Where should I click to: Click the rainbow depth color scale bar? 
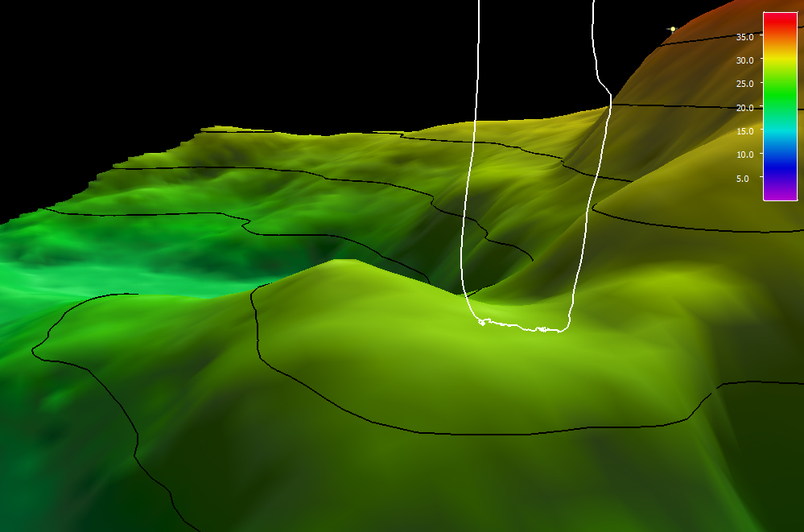[780, 106]
